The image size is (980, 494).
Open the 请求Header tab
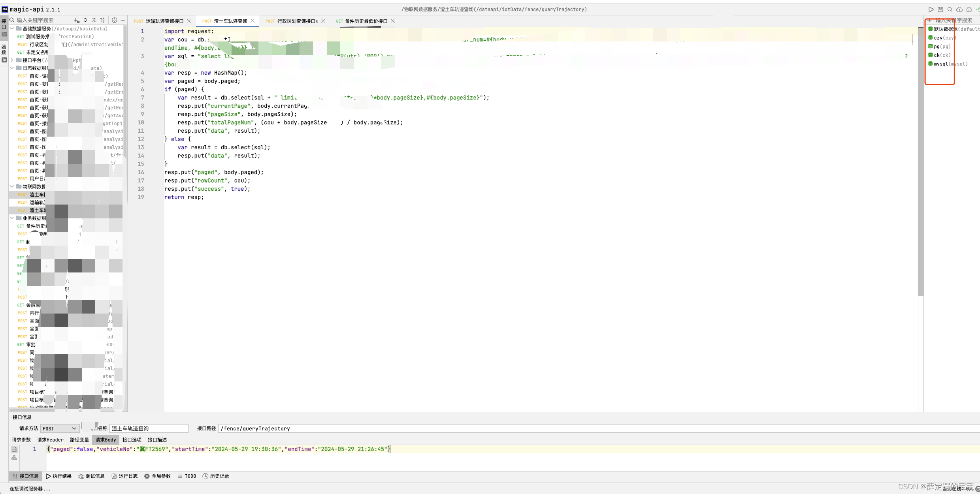(50, 440)
